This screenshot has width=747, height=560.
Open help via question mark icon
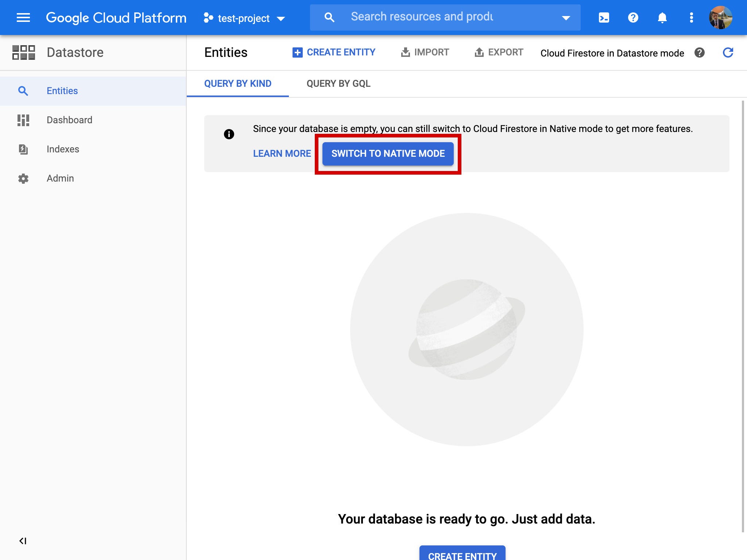pyautogui.click(x=633, y=17)
